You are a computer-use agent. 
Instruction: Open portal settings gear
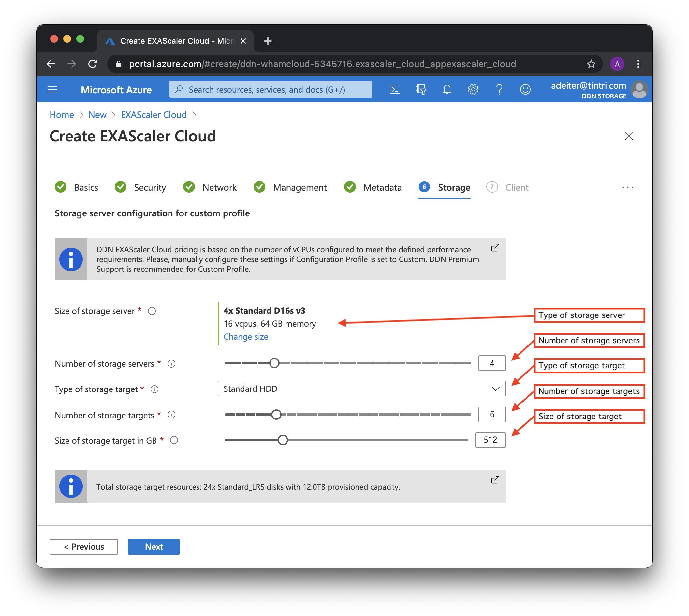(x=473, y=89)
